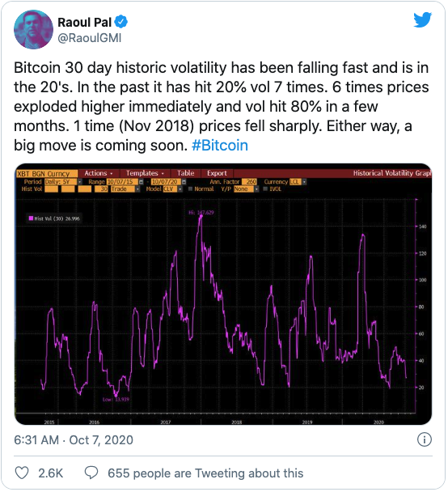Screen dimensions: 448x492
Task: Expand the Y/P None dropdown
Action: pos(256,189)
